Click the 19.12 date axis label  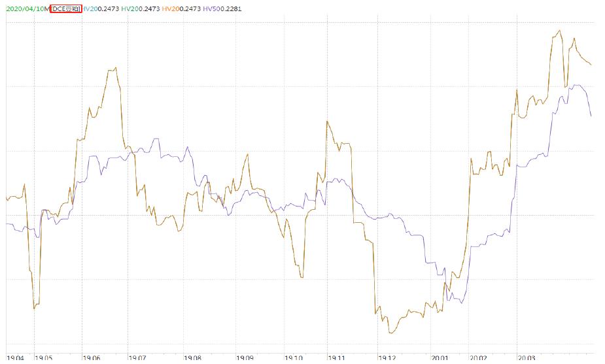[388, 358]
